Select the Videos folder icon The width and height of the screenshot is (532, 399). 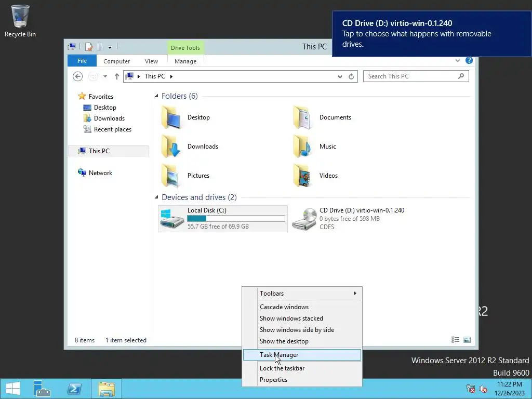(302, 176)
